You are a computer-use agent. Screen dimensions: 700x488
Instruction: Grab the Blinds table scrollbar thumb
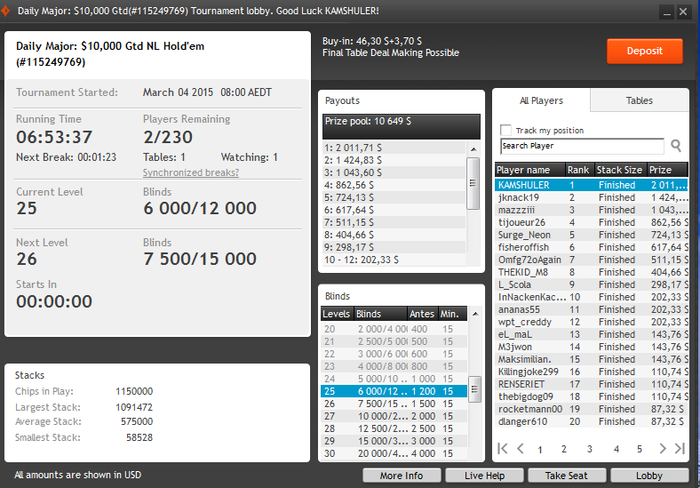475,389
